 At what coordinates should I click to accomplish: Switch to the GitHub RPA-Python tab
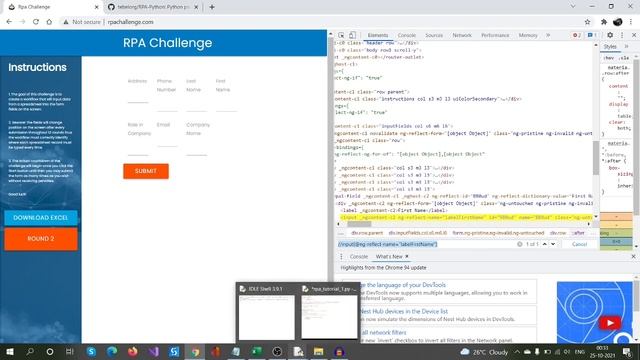click(x=153, y=7)
